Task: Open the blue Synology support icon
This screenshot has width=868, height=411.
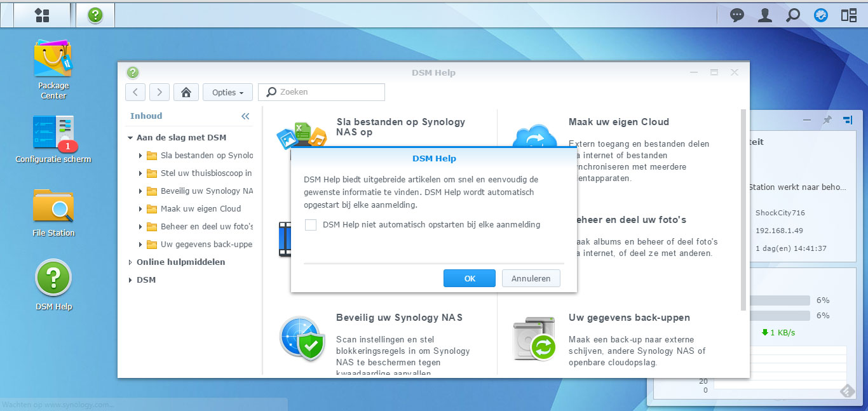Action: tap(821, 15)
